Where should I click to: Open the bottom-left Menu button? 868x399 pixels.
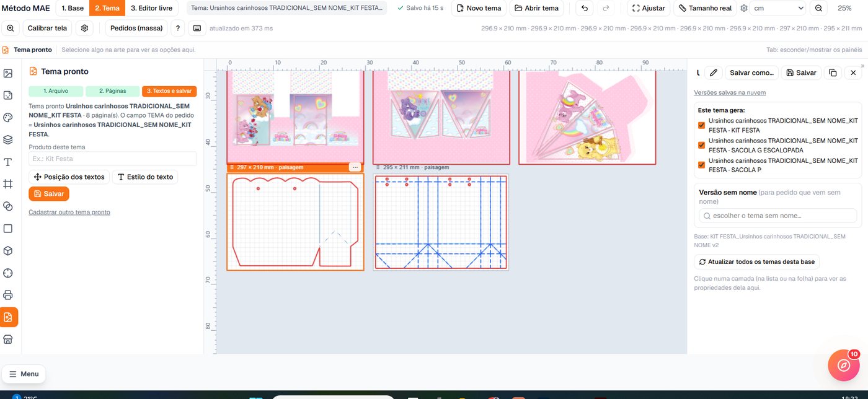(x=24, y=374)
